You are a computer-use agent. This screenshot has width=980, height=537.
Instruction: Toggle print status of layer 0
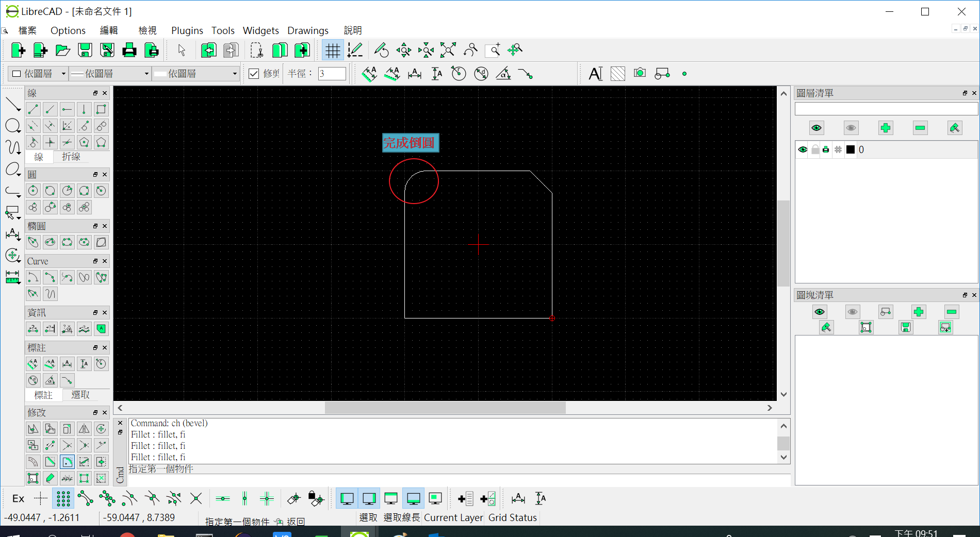pos(826,149)
